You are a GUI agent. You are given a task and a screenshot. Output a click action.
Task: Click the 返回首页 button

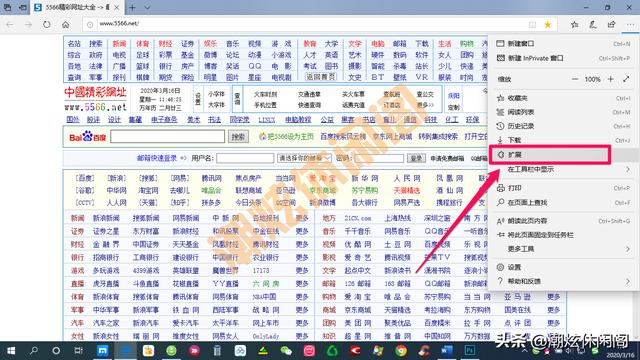(321, 76)
